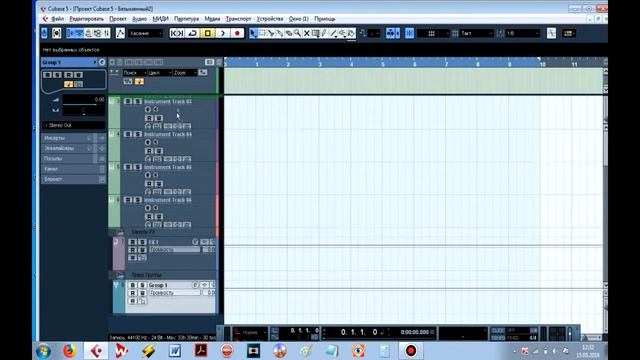Solo Instrument Track 3

(x=138, y=101)
